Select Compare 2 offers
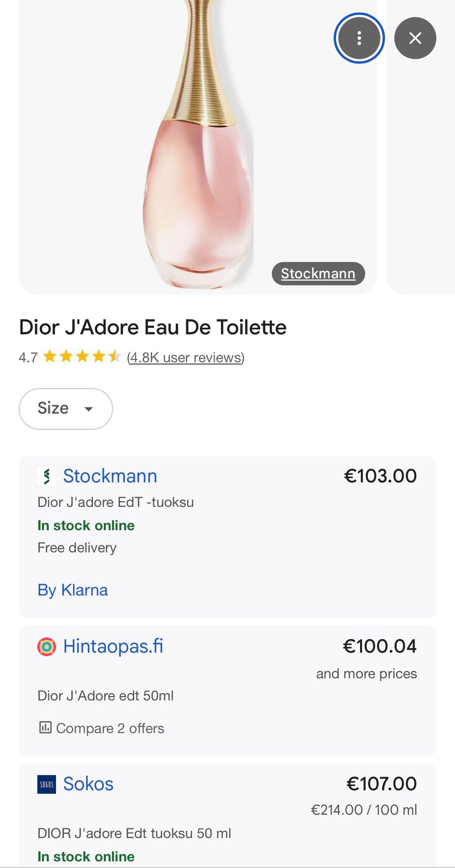Viewport: 455px width, 868px height. pos(110,728)
